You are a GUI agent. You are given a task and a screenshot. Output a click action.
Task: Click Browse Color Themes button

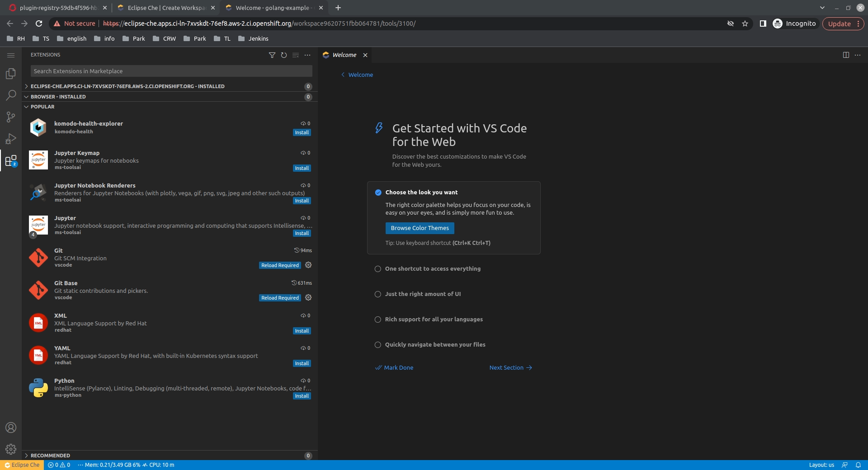click(x=420, y=228)
